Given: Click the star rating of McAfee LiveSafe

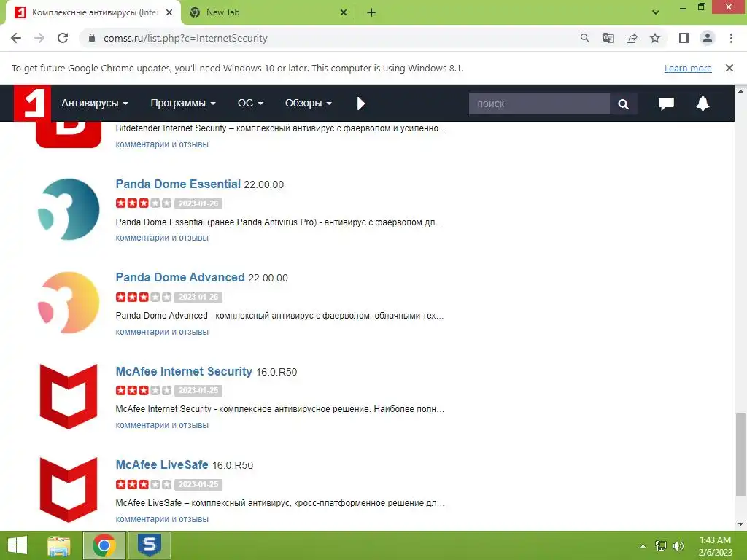Looking at the screenshot, I should 144,484.
